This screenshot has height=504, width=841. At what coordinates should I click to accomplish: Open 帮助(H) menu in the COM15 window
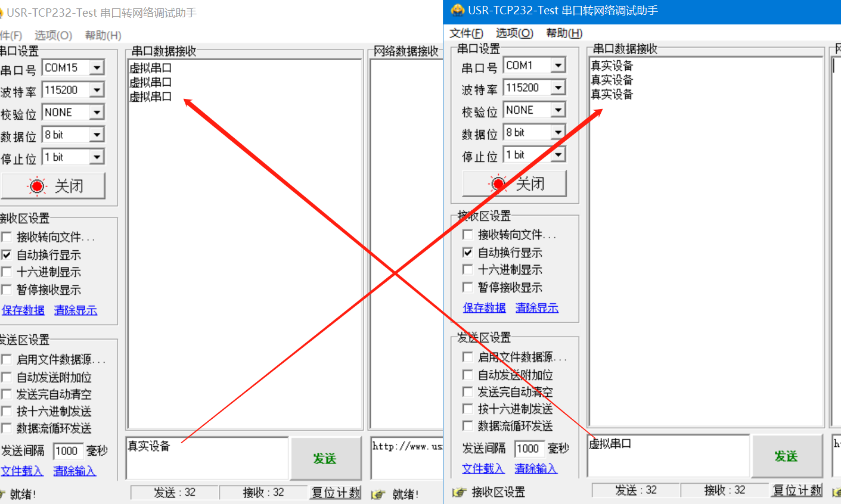[103, 36]
